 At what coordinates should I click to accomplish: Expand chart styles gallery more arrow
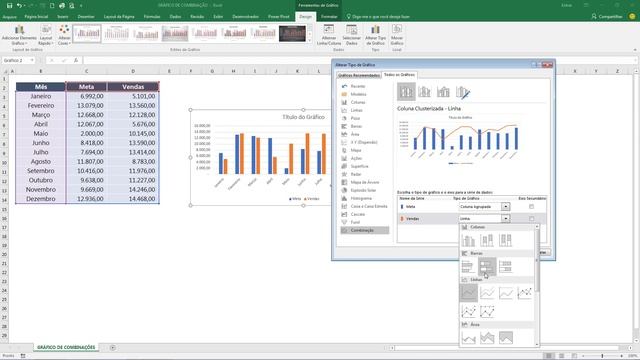pyautogui.click(x=309, y=40)
